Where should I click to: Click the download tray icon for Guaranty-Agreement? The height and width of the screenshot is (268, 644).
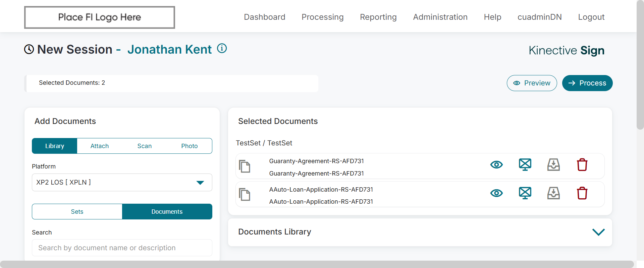pyautogui.click(x=553, y=165)
